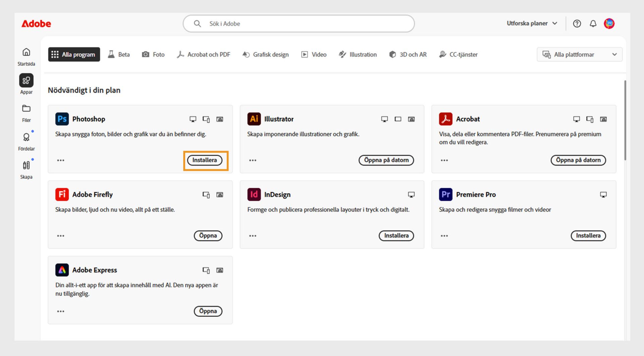Click Acrobat's desktop platform icon
Image resolution: width=644 pixels, height=356 pixels.
coord(577,119)
